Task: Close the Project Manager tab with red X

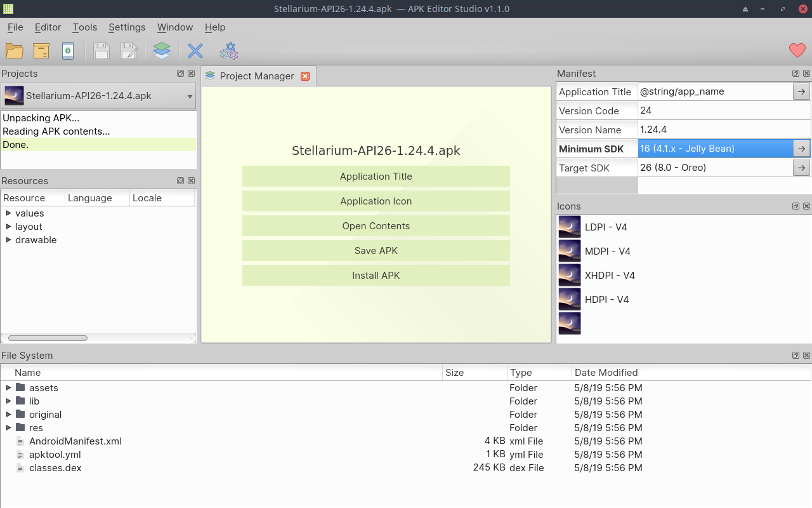Action: (305, 76)
